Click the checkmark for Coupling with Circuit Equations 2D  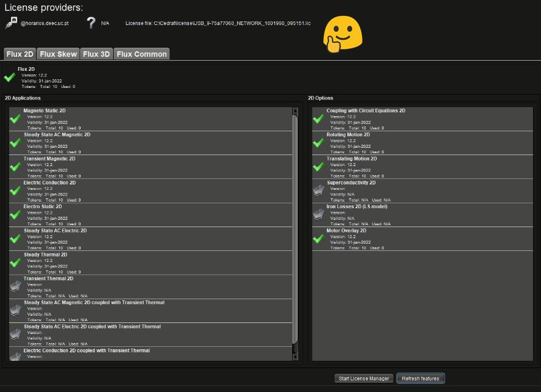click(x=318, y=118)
